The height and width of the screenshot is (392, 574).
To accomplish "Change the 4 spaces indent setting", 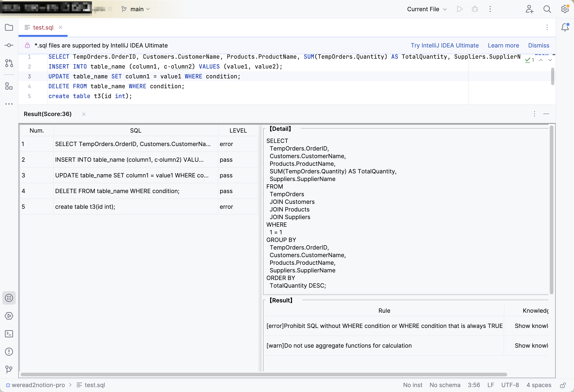I will pyautogui.click(x=539, y=385).
